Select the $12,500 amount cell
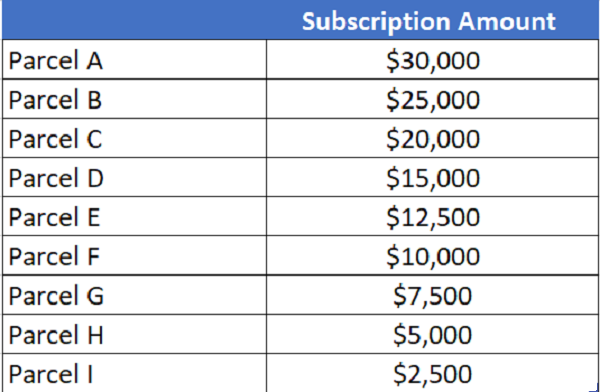 [432, 216]
